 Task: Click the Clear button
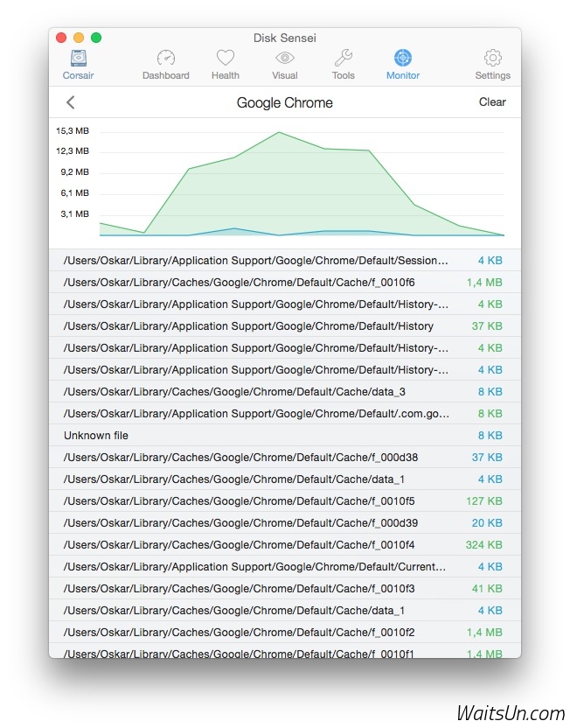[x=492, y=102]
